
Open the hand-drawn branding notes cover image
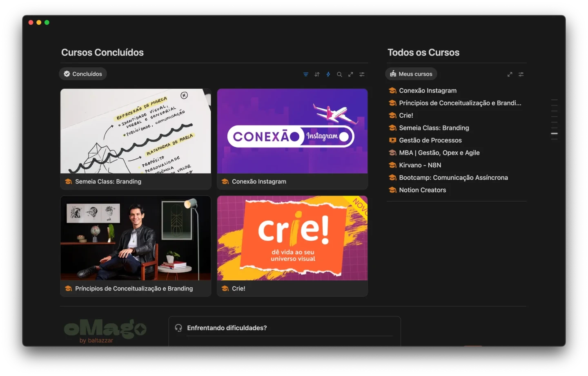point(136,131)
